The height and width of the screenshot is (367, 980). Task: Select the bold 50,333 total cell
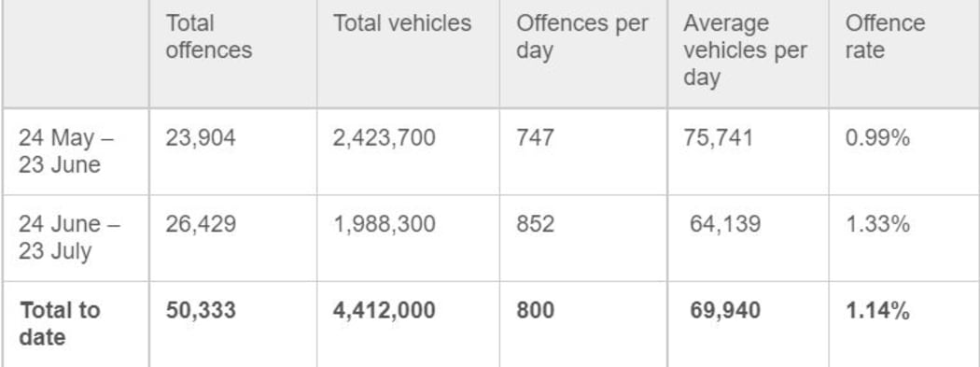point(201,310)
